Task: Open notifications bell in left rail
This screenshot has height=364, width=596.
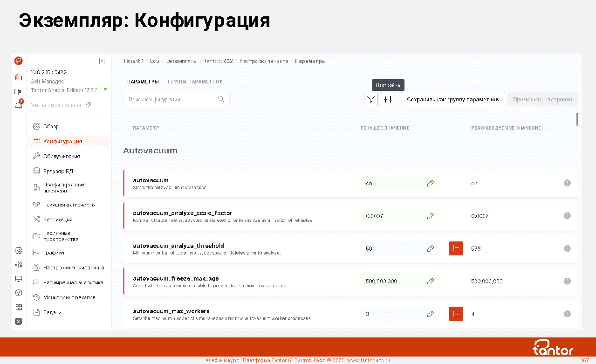Action: click(19, 105)
